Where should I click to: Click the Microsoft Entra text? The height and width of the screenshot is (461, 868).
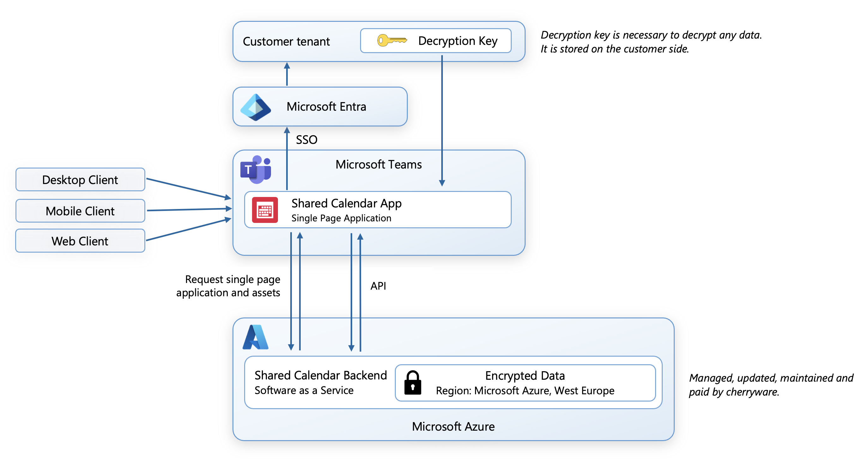326,107
